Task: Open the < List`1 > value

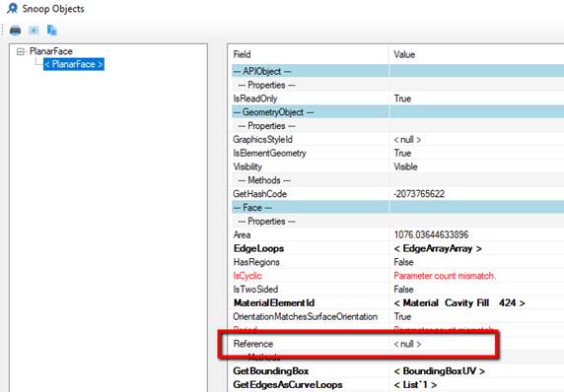Action: [415, 385]
